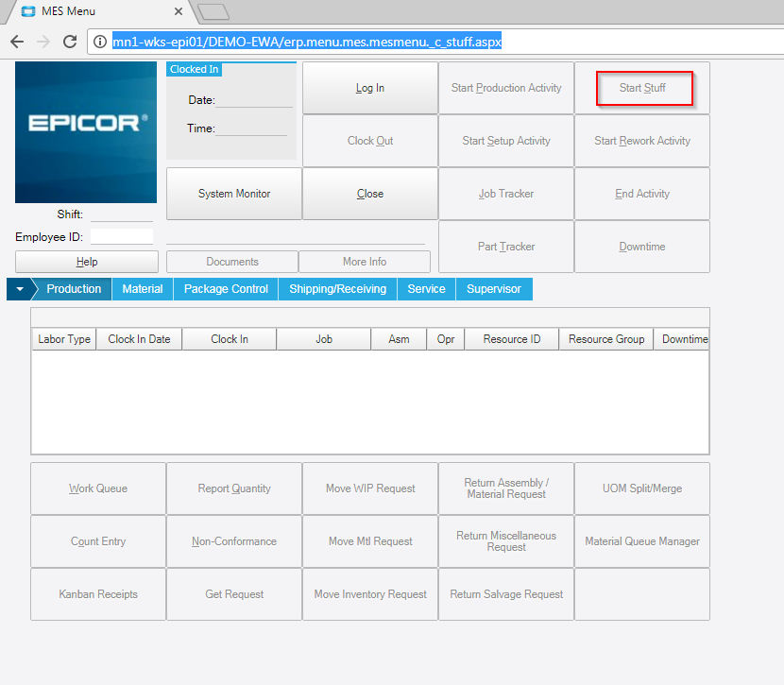Switch to the Production tab
The width and height of the screenshot is (784, 685).
[74, 289]
